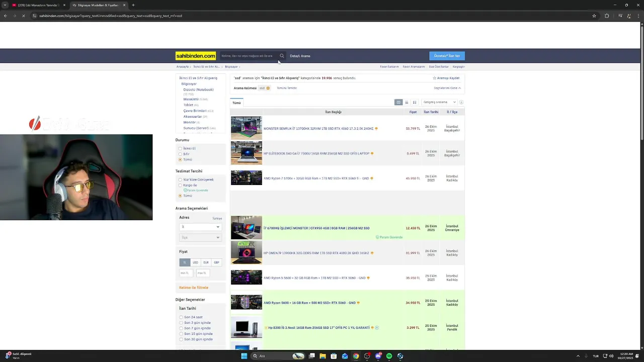Select the EUR currency tab

(x=206, y=262)
